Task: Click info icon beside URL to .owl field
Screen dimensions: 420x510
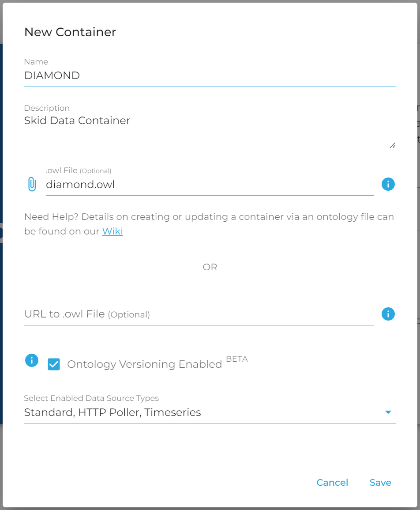Action: point(388,314)
